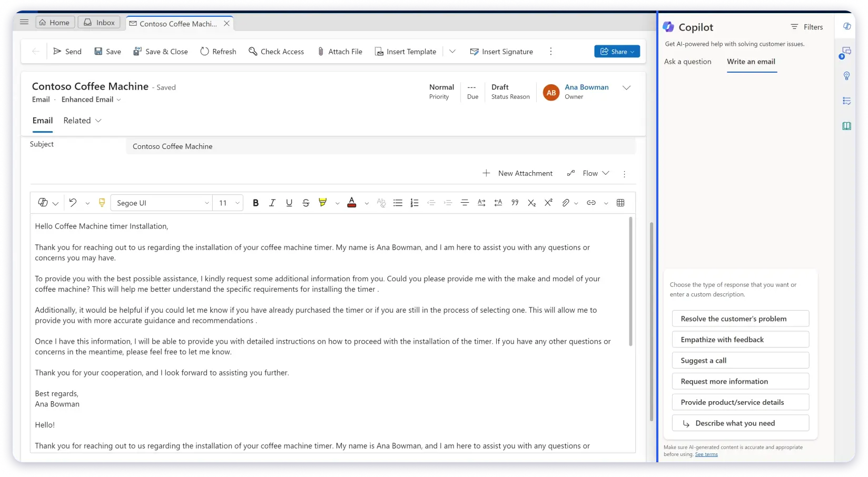868x477 pixels.
Task: Open the font color dropdown arrow
Action: tap(367, 203)
